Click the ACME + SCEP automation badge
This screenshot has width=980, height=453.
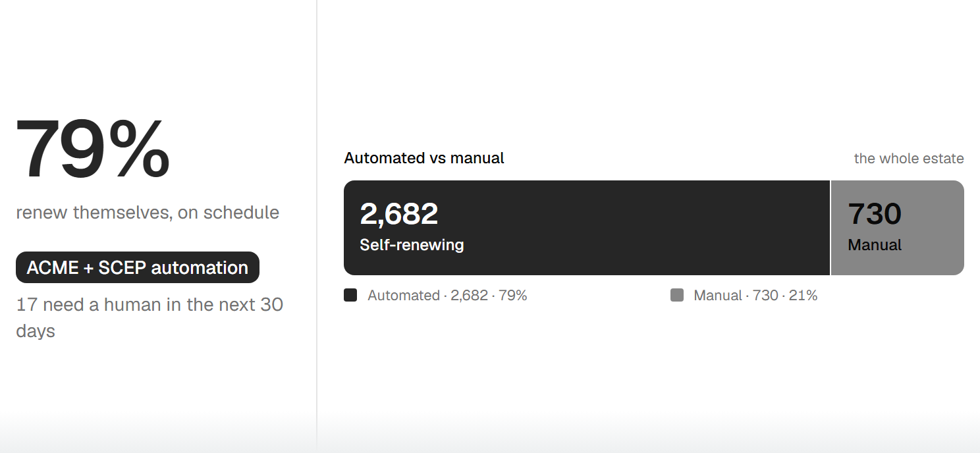point(138,267)
